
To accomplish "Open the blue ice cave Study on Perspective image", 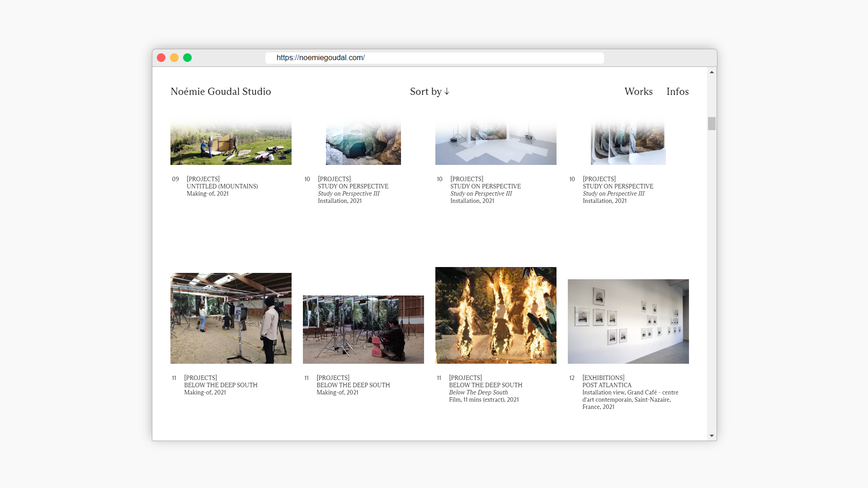I will tap(363, 144).
